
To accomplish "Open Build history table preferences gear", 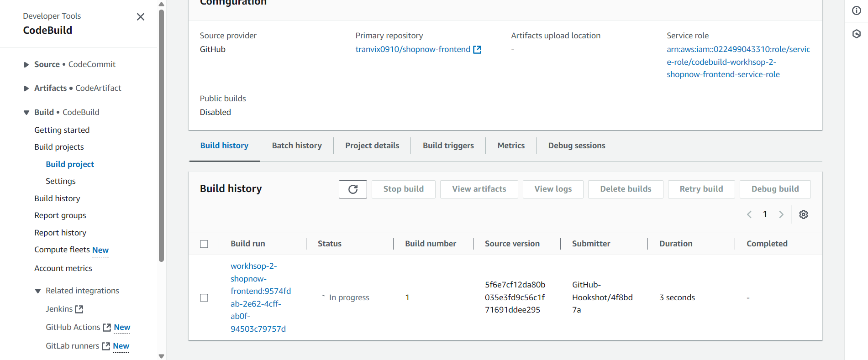I will (x=804, y=214).
